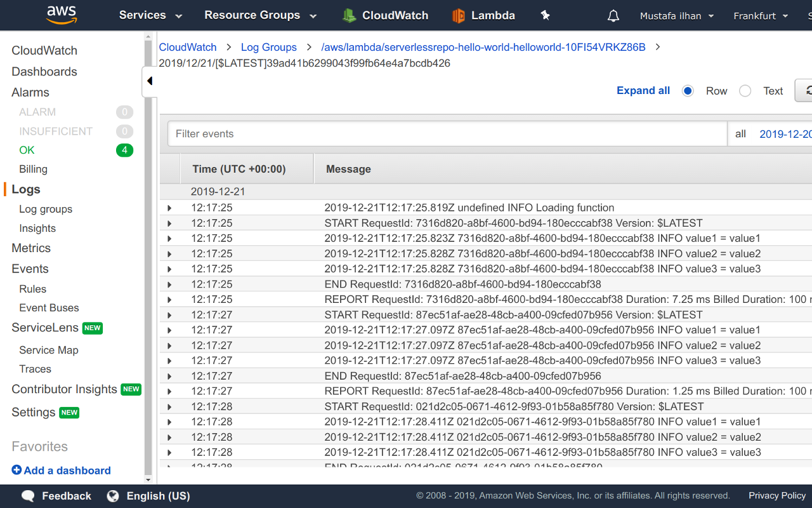
Task: Expand the Loading function log row
Action: coord(169,208)
